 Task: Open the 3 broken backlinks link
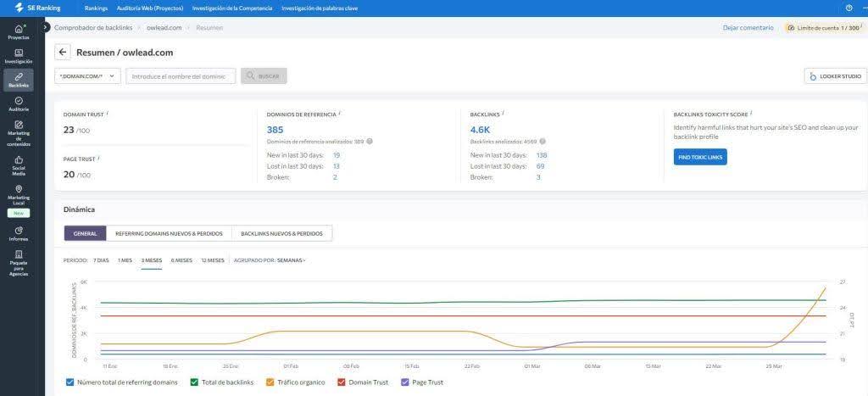point(538,177)
